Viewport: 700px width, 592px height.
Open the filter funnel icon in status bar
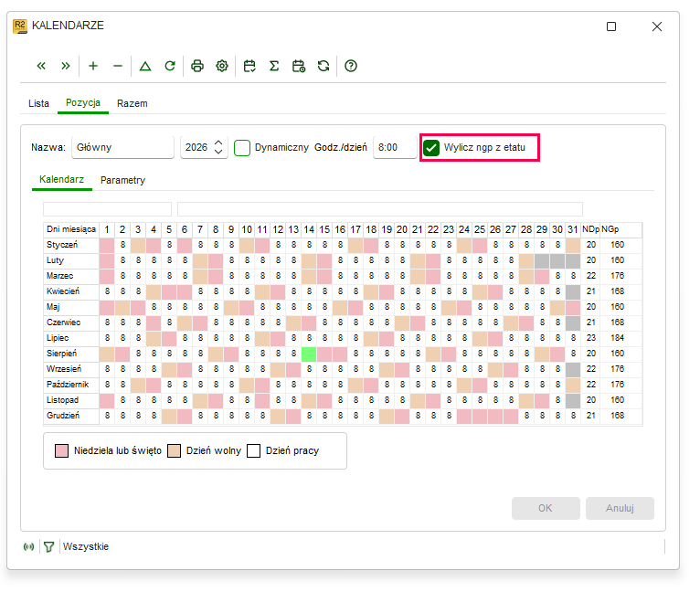point(49,547)
